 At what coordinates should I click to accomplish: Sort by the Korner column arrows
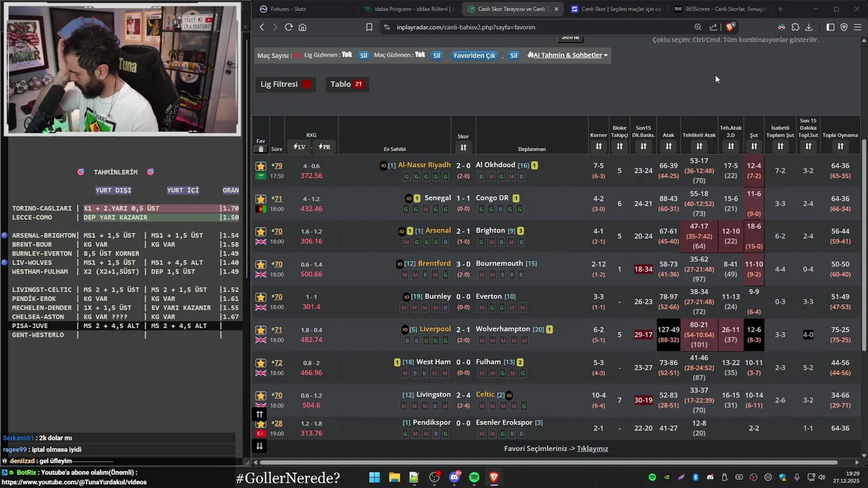tap(598, 146)
